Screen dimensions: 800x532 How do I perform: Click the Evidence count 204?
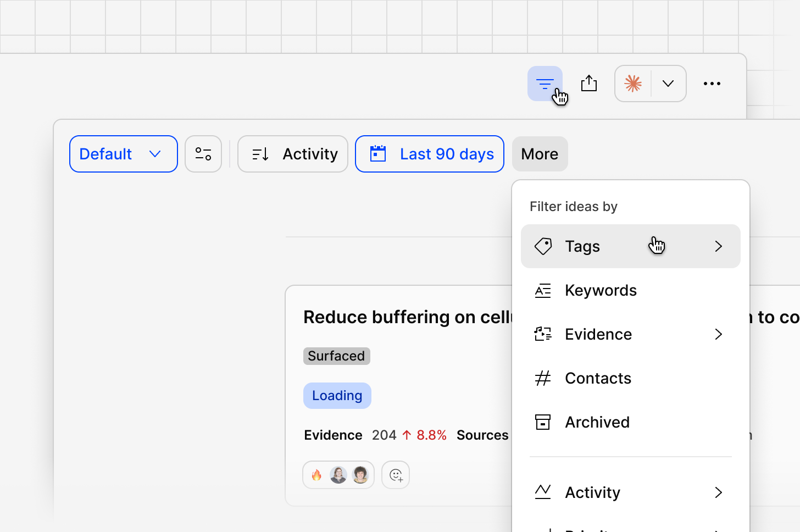coord(384,435)
